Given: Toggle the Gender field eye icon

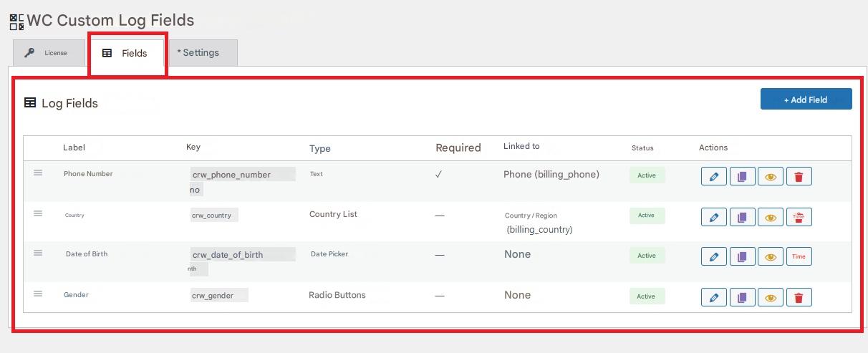Looking at the screenshot, I should [771, 297].
